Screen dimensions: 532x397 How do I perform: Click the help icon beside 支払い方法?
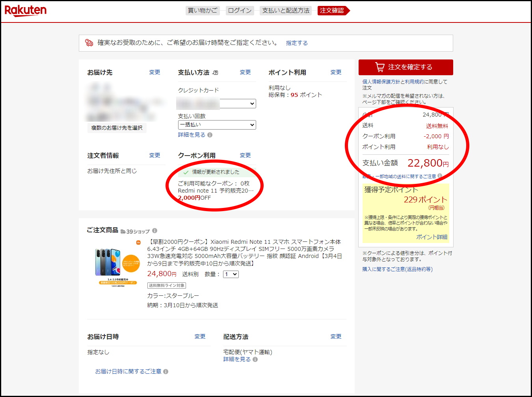tap(216, 72)
